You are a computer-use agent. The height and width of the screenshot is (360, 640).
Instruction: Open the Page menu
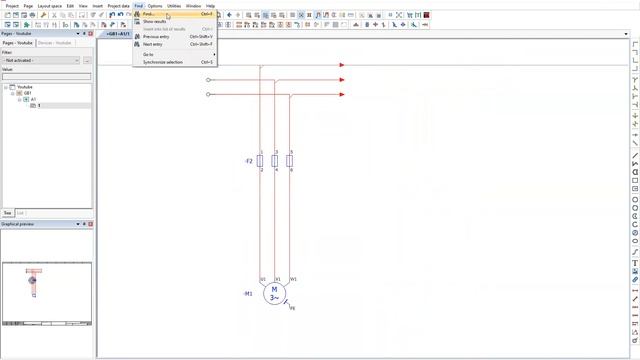coord(28,6)
